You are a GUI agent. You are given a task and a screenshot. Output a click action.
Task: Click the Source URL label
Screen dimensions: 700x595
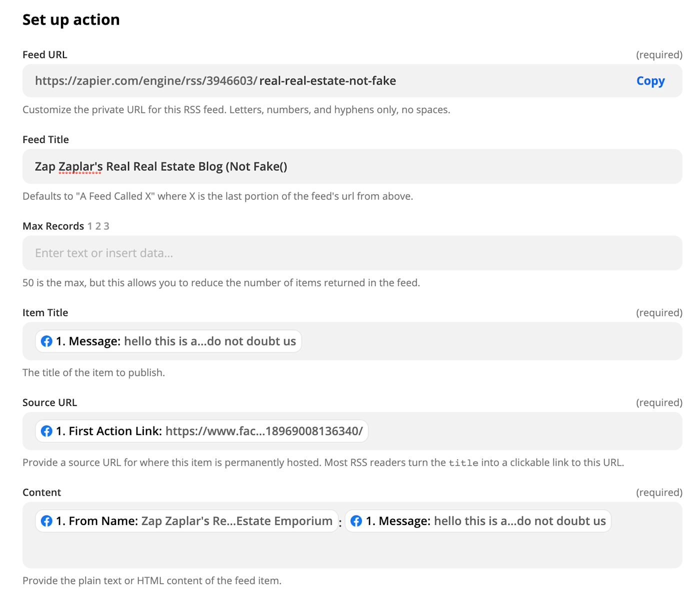coord(49,402)
